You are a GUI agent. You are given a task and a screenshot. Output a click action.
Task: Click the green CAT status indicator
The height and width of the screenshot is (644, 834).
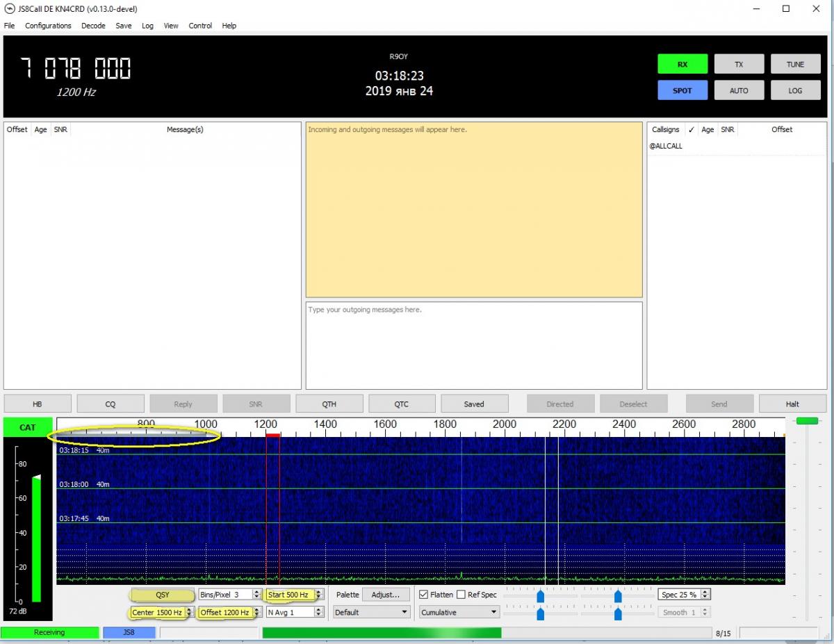[x=27, y=427]
